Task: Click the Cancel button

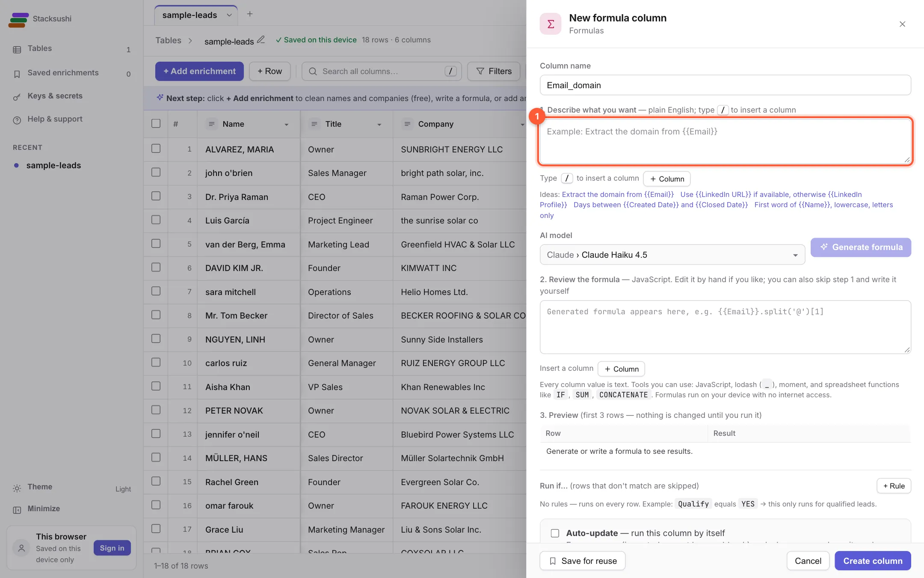Action: click(x=808, y=561)
